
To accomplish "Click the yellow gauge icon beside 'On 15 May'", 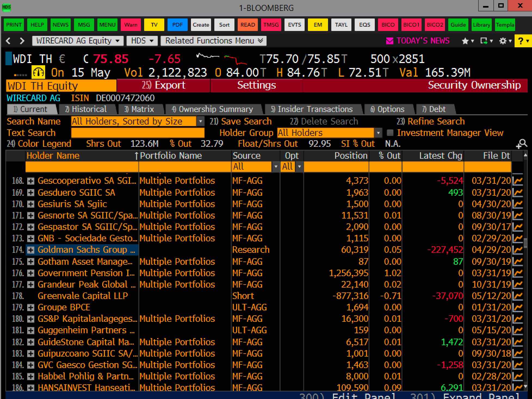I will coord(38,73).
